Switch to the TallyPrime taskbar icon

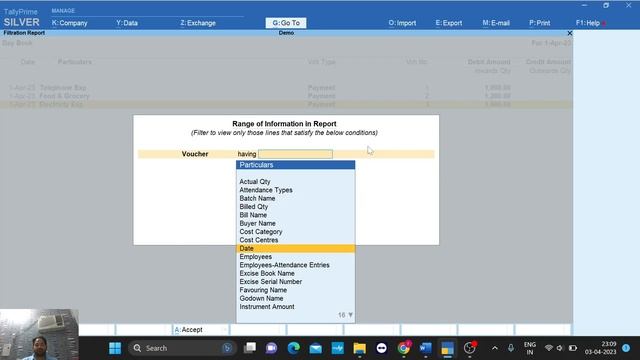pos(447,348)
